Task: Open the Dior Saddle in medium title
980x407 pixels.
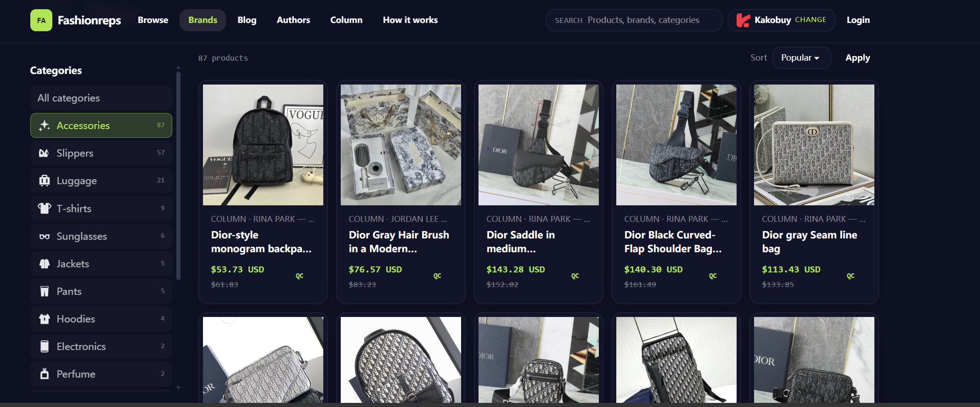Action: click(521, 242)
